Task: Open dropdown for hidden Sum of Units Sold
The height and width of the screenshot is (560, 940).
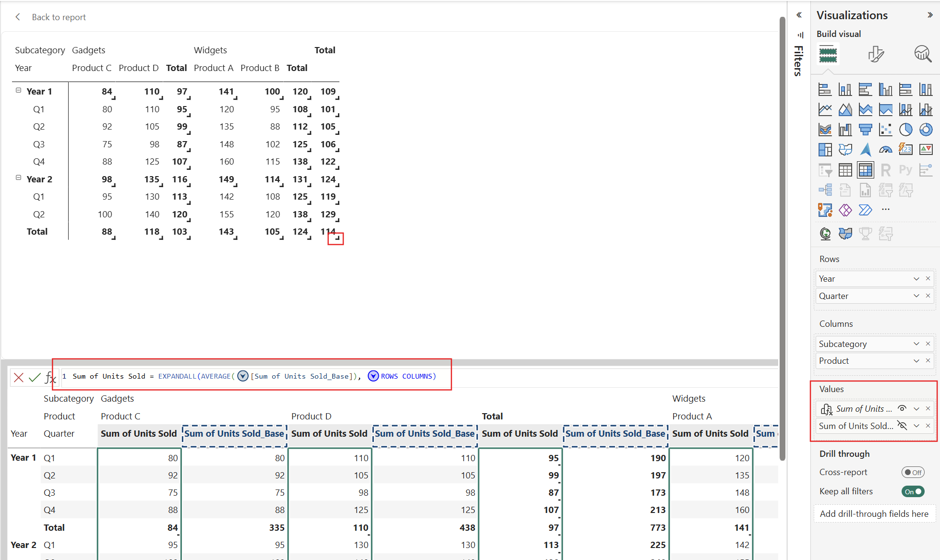Action: [x=916, y=426]
